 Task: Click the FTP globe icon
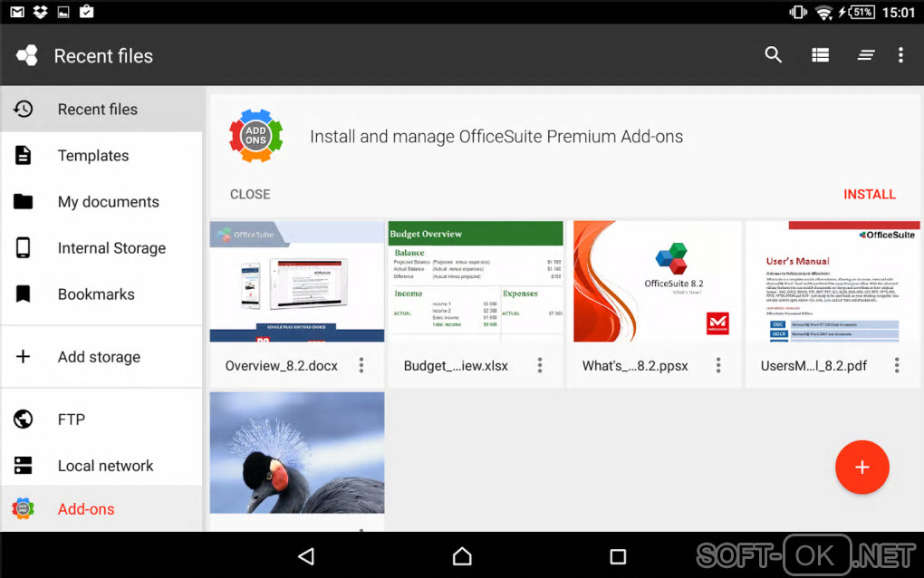pos(23,419)
